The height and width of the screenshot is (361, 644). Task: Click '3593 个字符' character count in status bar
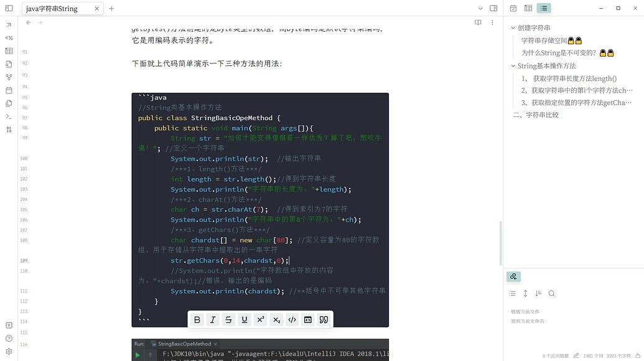618,355
